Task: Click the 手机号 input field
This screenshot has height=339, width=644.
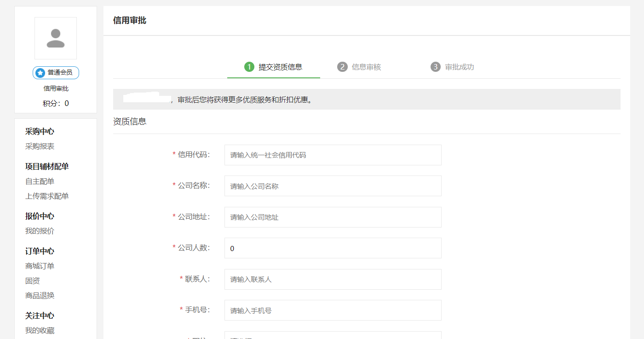Action: pos(333,310)
